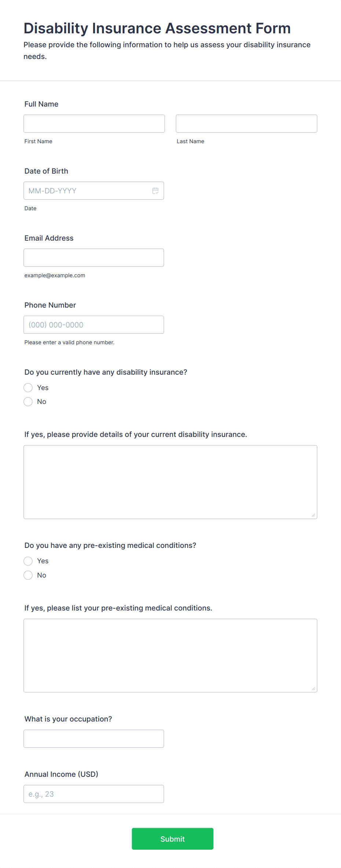Choose No for pre-existing medical conditions

coord(28,575)
